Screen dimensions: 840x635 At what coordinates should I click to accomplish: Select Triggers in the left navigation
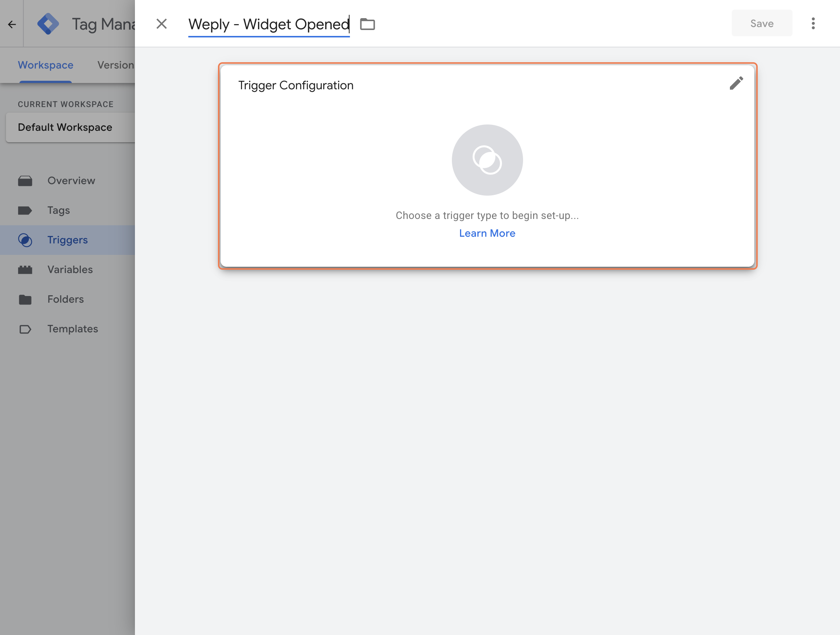point(67,240)
